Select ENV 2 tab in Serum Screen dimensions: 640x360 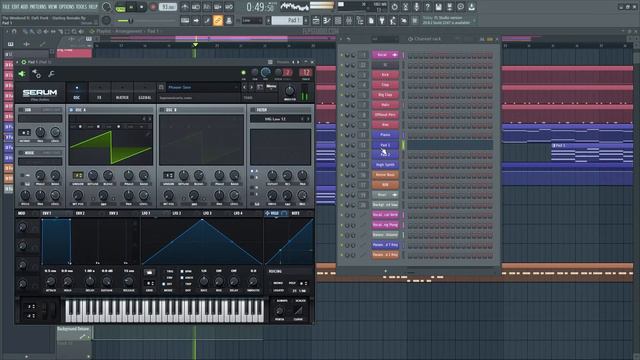click(80, 213)
